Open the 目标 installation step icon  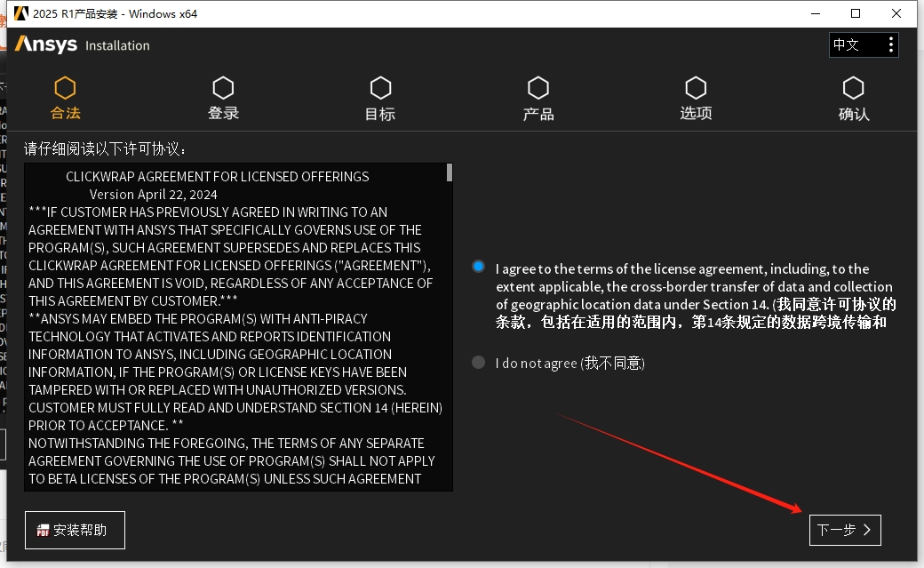[x=380, y=86]
